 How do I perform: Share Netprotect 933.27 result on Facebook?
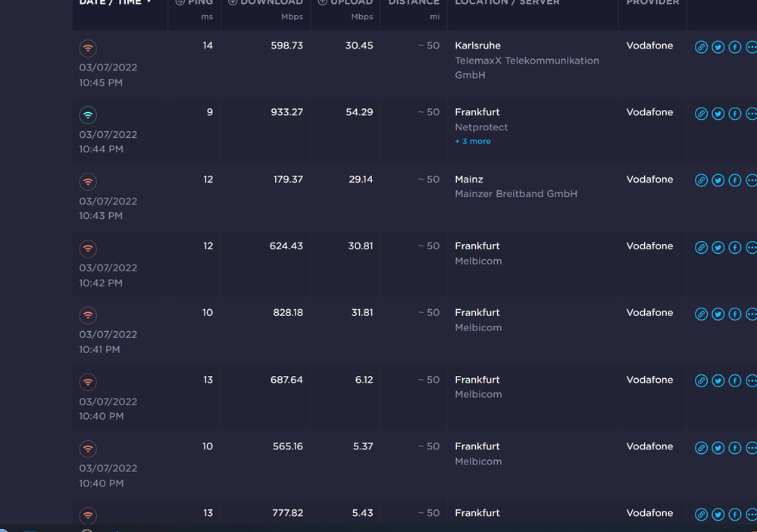click(735, 114)
